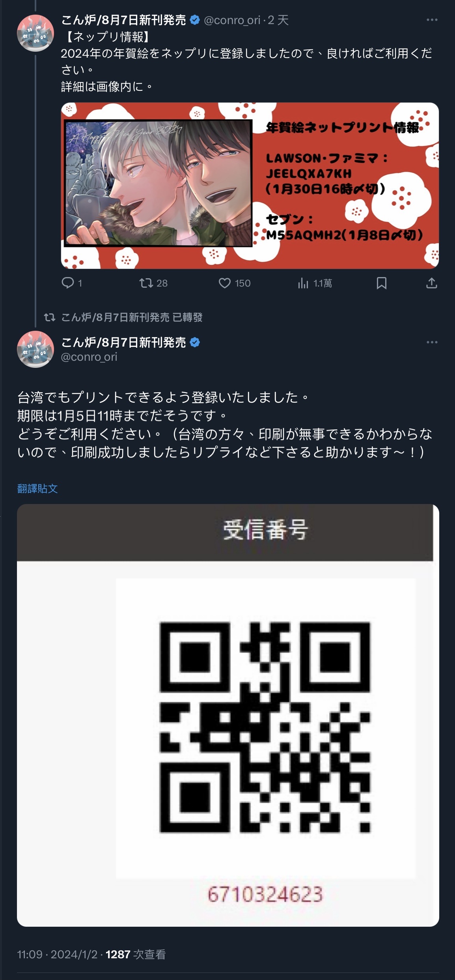Open the QR code 受信番号 image
The width and height of the screenshot is (455, 980).
tap(228, 715)
